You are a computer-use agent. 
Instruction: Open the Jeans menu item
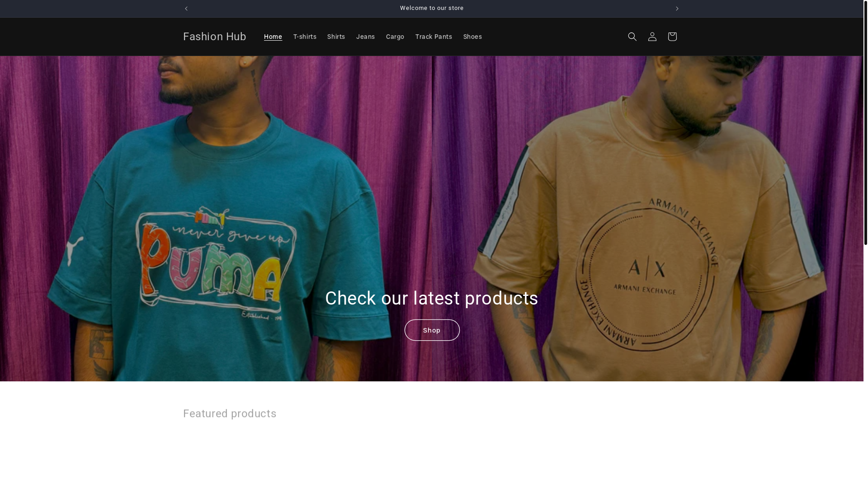point(365,37)
